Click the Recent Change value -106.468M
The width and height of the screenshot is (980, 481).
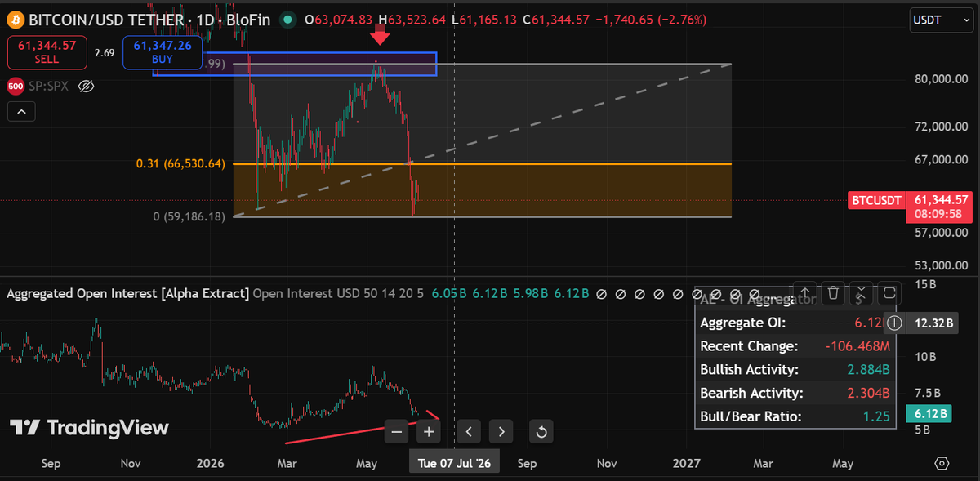(x=857, y=346)
